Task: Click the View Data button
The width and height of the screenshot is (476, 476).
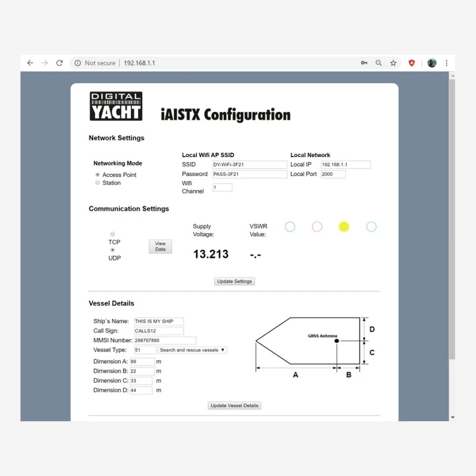Action: coord(160,246)
